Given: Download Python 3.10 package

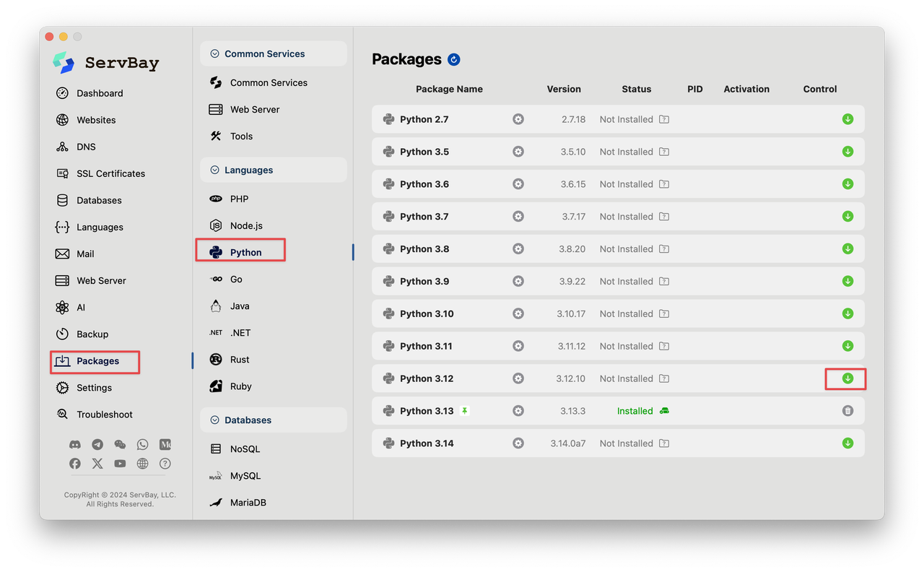Looking at the screenshot, I should pos(847,313).
